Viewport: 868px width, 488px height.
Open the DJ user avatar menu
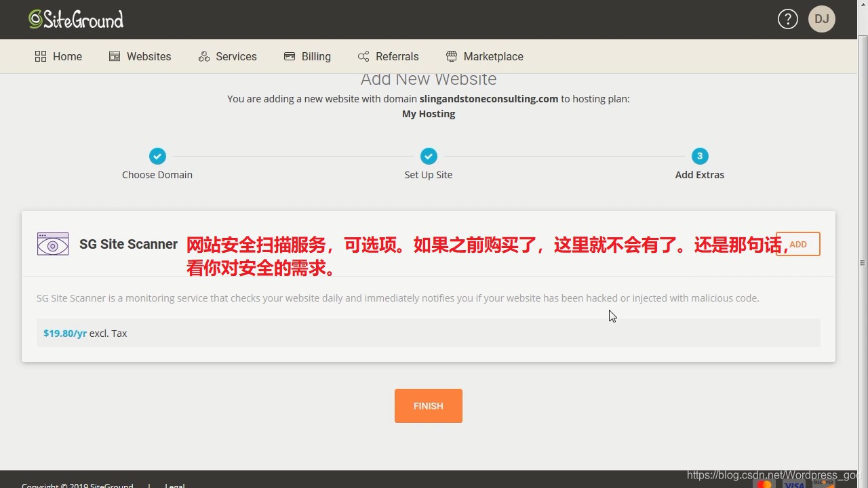822,19
